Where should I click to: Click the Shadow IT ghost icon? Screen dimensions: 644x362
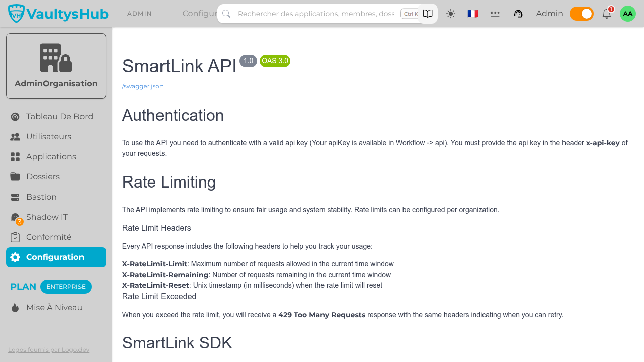pos(15,217)
